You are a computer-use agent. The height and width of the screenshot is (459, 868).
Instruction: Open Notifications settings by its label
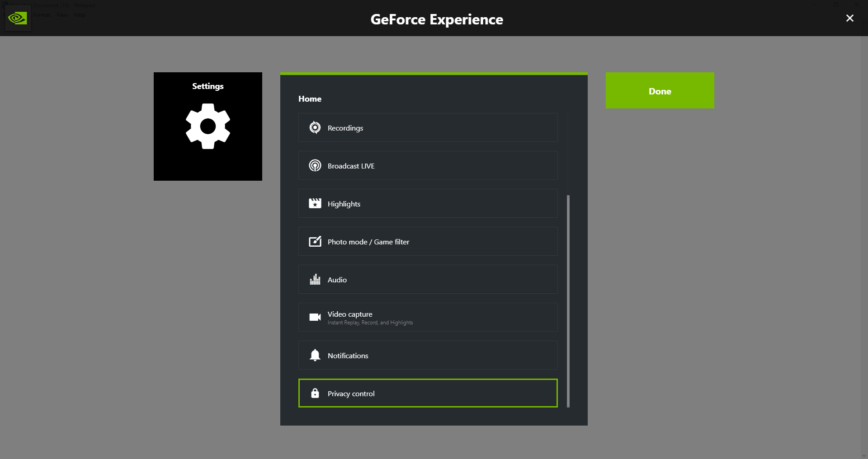348,356
